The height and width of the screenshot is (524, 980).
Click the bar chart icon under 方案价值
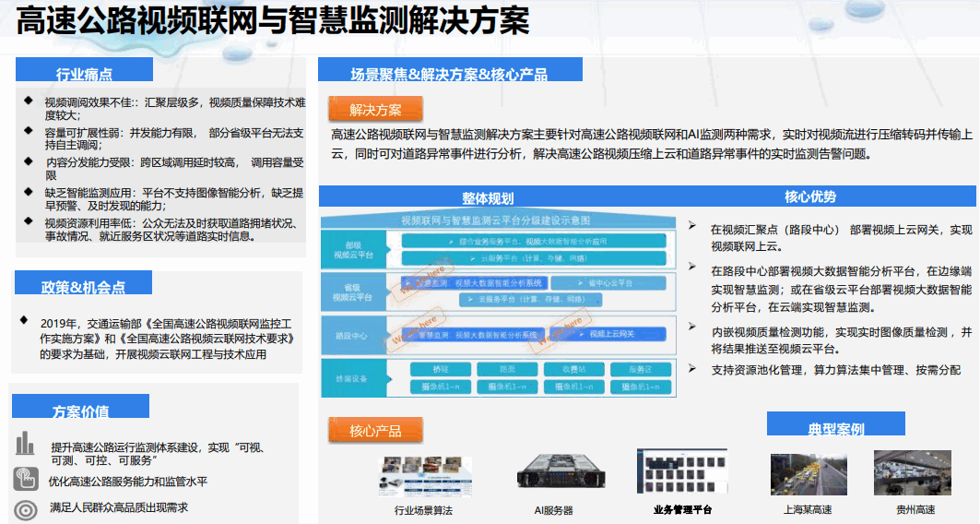point(25,444)
